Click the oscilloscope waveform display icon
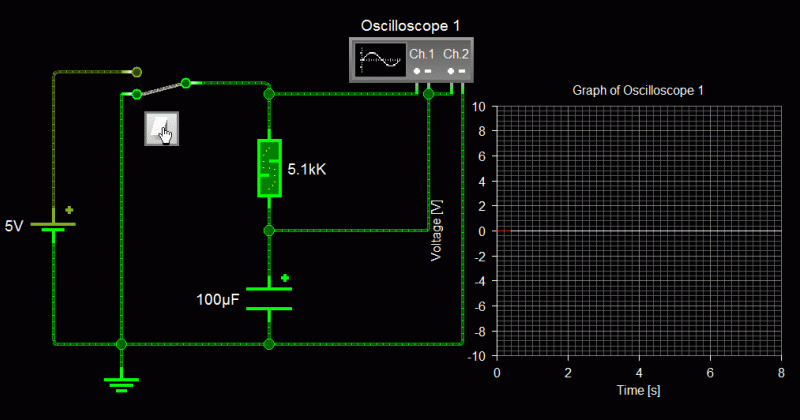The height and width of the screenshot is (420, 800). tap(380, 60)
